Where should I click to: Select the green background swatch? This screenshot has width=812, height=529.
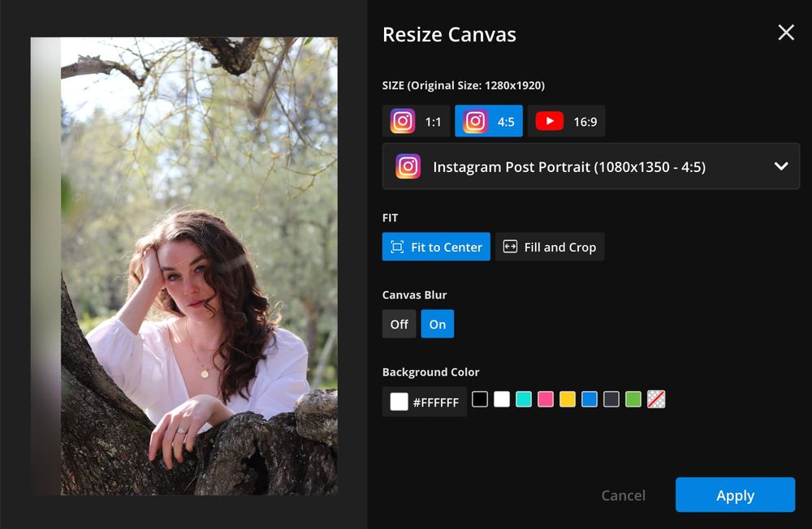(x=633, y=399)
